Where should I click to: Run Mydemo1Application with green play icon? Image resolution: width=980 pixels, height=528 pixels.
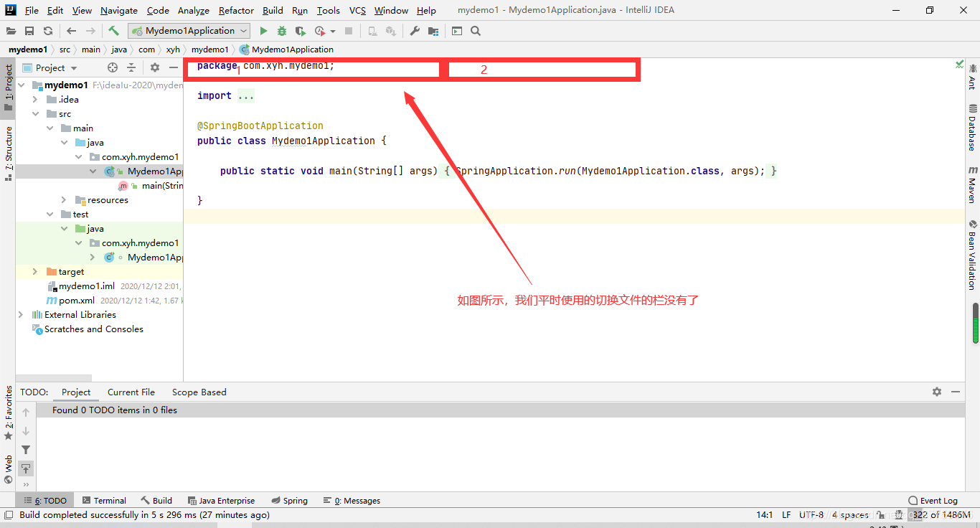point(263,31)
